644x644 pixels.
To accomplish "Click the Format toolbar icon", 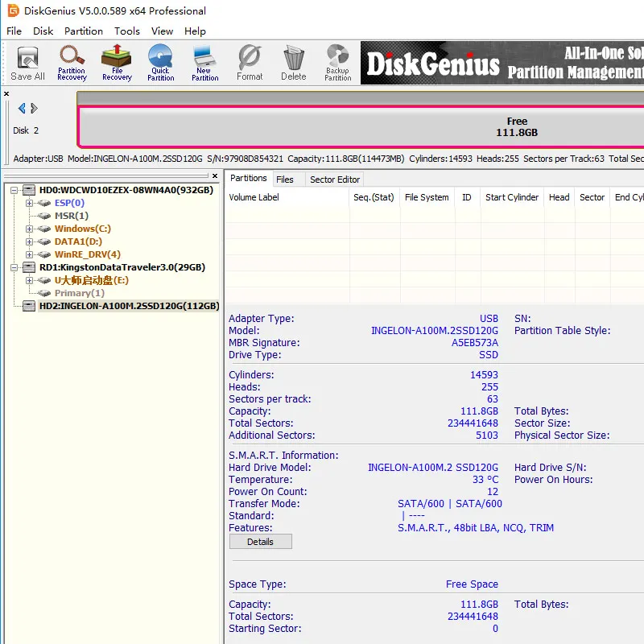I will (250, 63).
